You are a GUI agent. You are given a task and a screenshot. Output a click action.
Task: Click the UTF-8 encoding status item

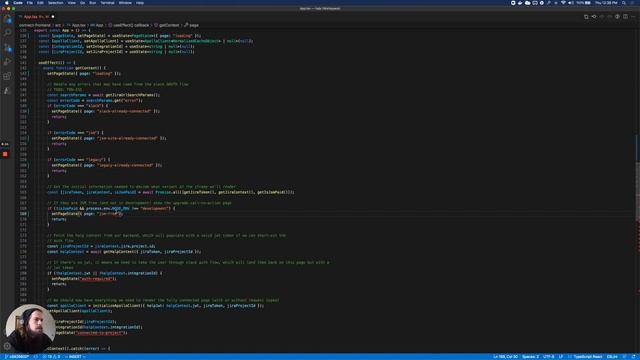(549, 357)
